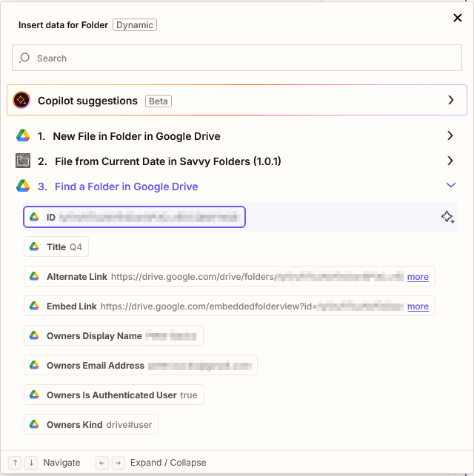Select Owners Kind drive#user field
This screenshot has height=476, width=474.
point(91,424)
